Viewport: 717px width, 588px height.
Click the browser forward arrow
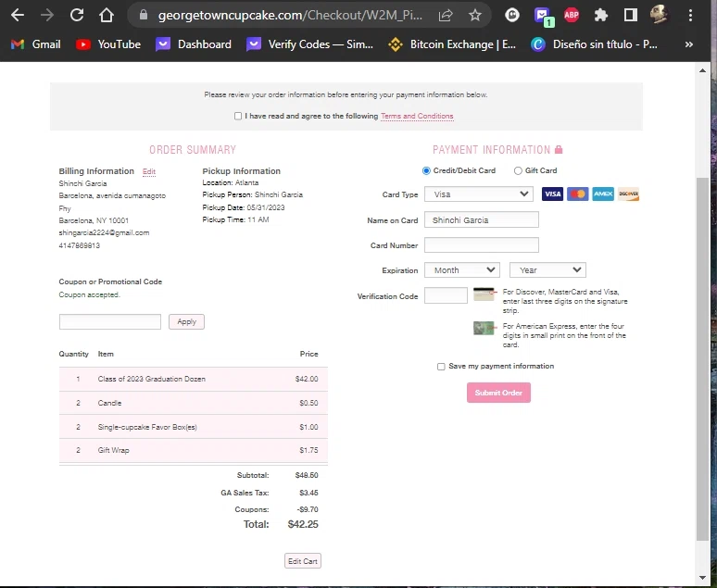point(47,15)
